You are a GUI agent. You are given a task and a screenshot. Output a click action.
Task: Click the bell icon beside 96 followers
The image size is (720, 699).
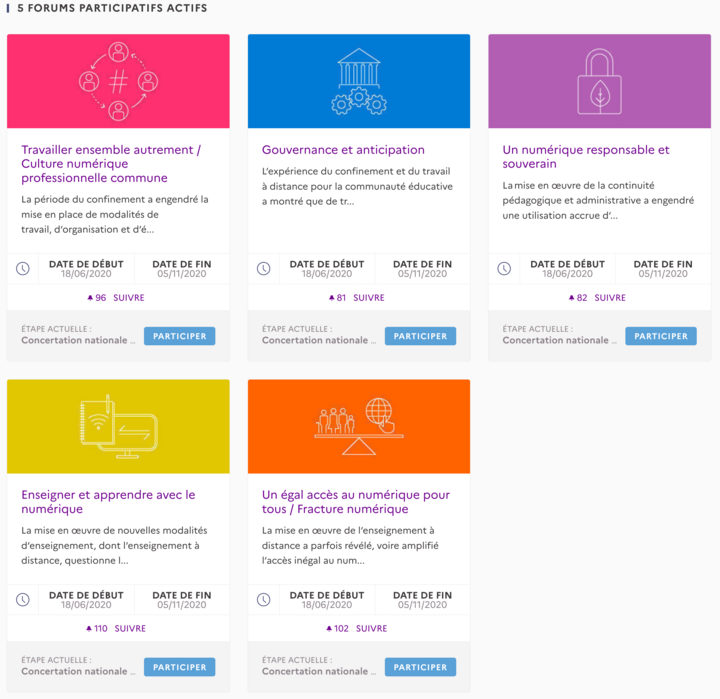(x=90, y=298)
